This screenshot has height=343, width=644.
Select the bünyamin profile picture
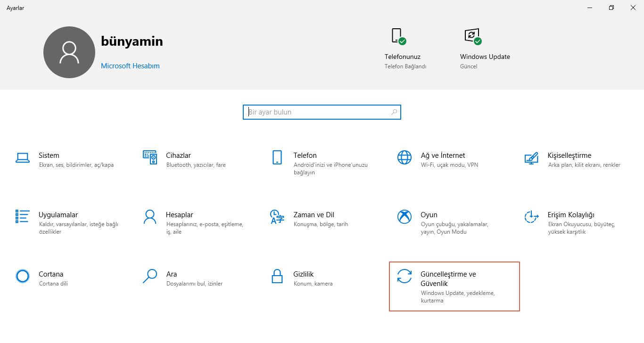click(69, 52)
